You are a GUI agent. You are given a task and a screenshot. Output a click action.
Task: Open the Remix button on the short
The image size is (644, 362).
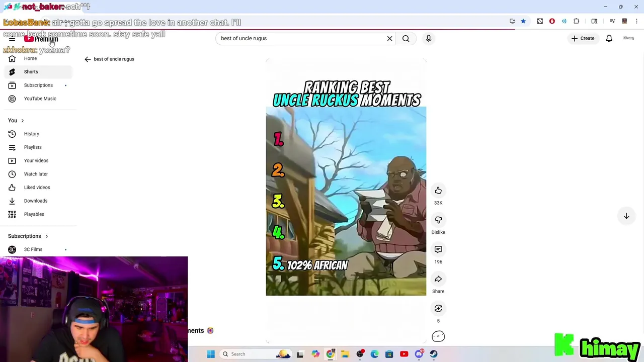(x=438, y=308)
